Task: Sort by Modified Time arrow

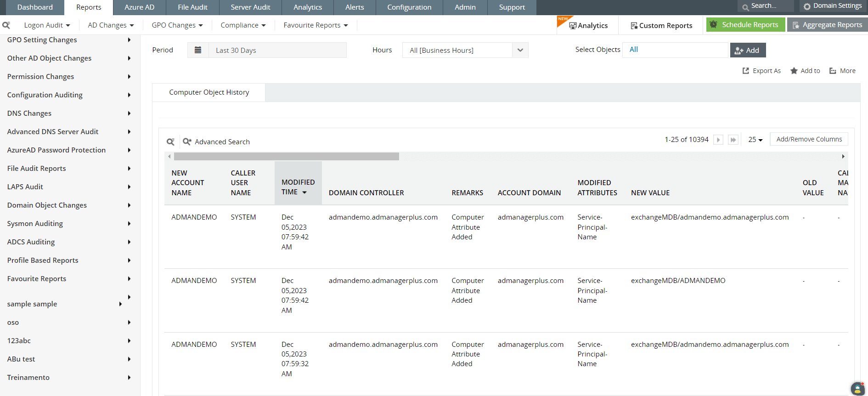Action: coord(304,192)
